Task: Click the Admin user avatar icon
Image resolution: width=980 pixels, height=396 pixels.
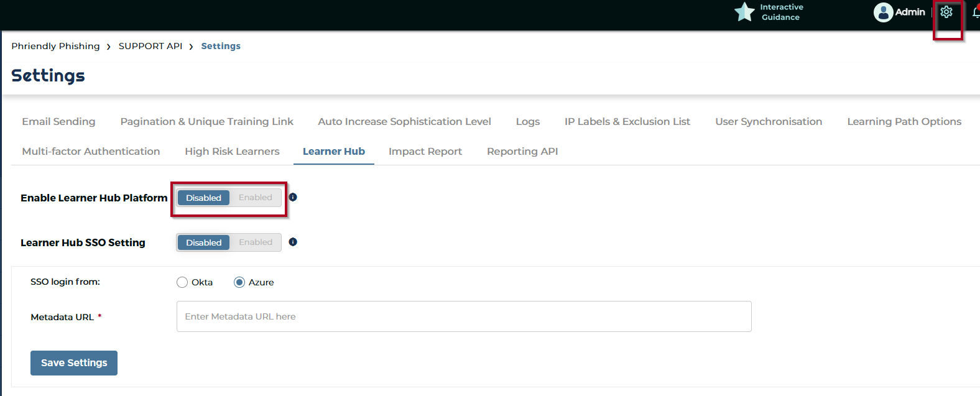Action: coord(883,12)
